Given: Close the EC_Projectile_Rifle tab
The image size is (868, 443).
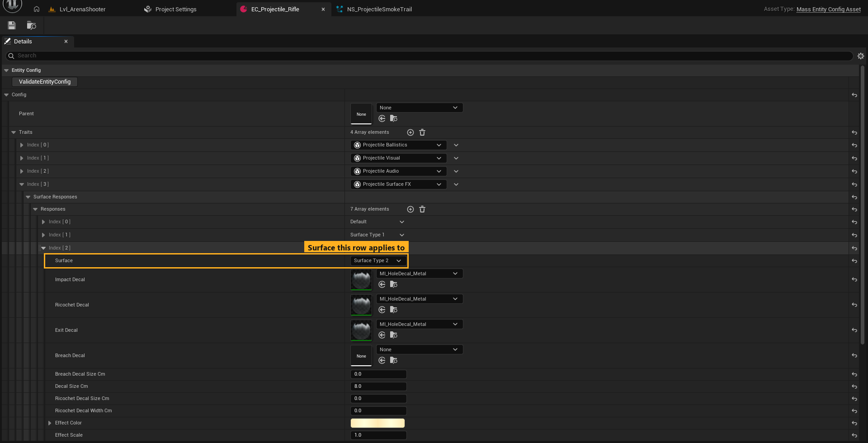Looking at the screenshot, I should 323,9.
